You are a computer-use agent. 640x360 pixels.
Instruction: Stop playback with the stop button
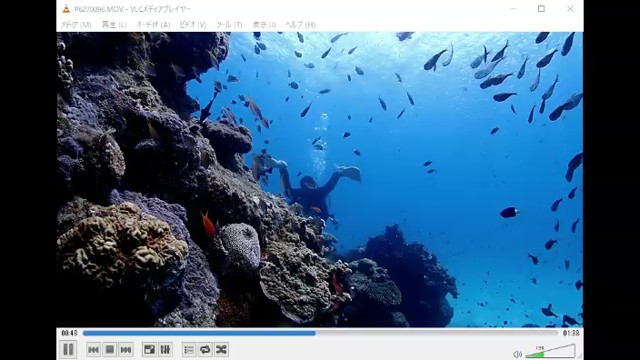tap(110, 350)
